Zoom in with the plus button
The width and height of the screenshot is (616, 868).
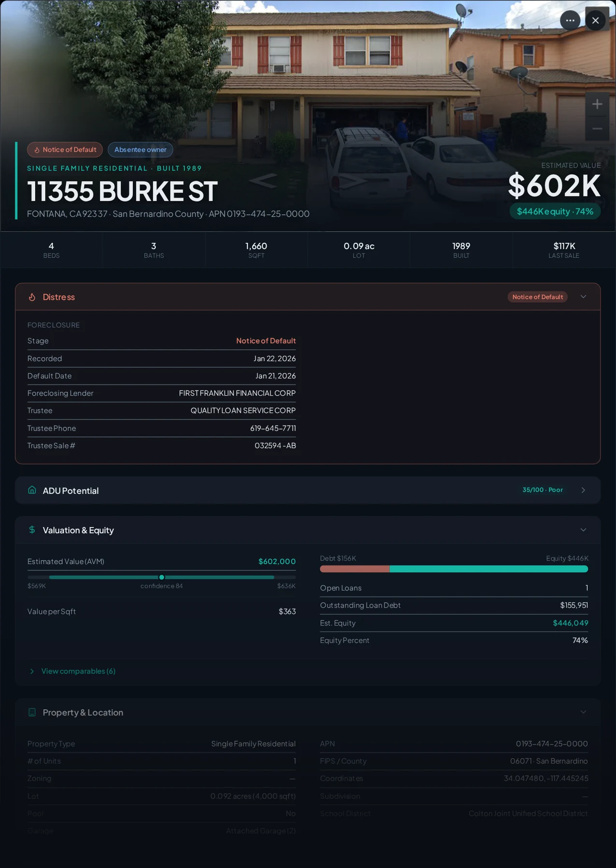point(597,104)
